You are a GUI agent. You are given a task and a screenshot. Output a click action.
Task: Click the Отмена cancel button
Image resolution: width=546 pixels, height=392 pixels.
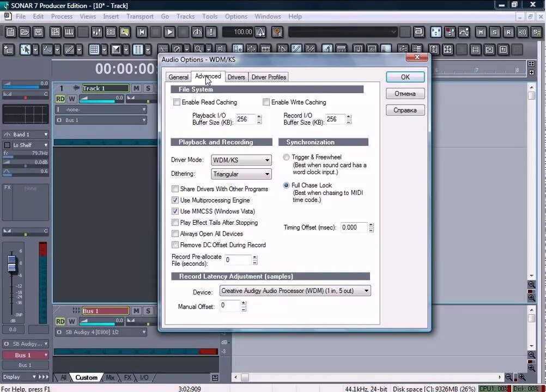coord(405,94)
